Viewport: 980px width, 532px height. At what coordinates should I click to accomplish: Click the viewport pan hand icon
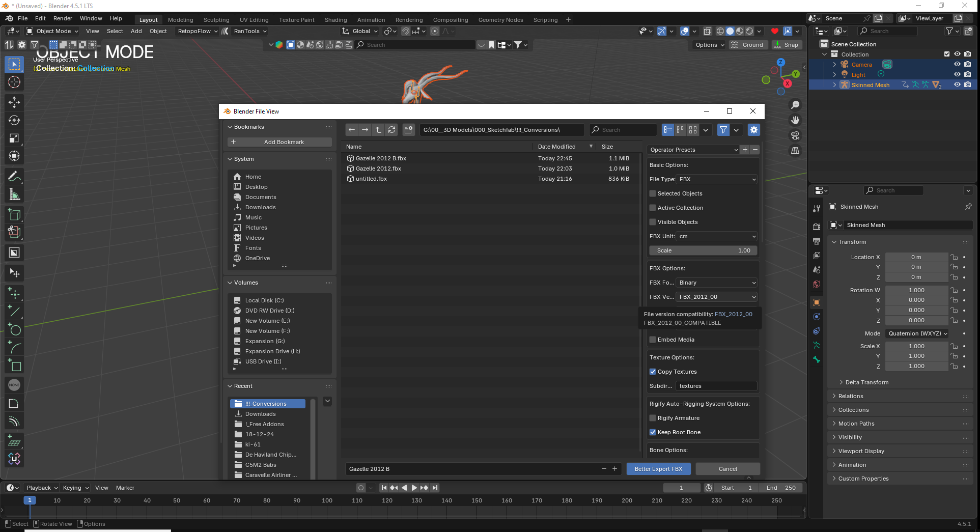click(x=795, y=120)
